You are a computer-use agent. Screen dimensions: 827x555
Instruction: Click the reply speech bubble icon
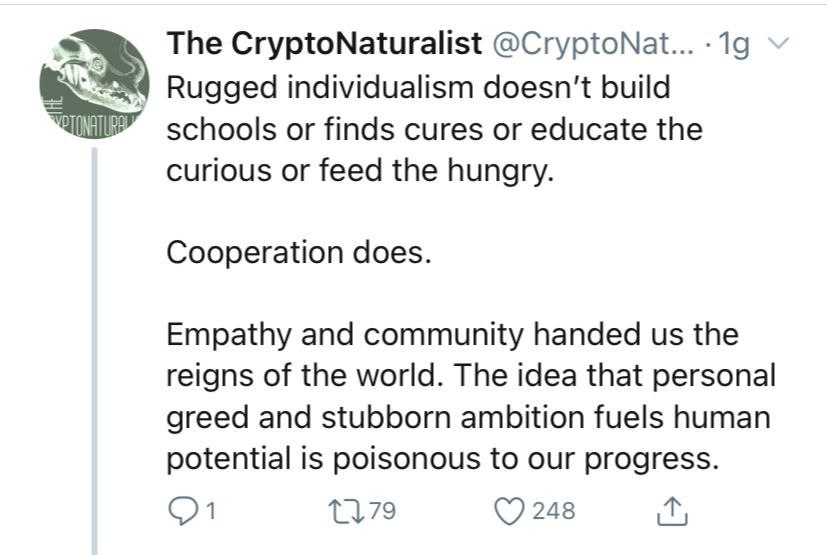[x=181, y=512]
